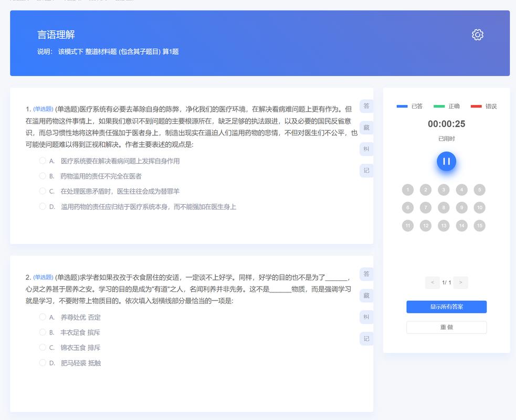Jump to question number 12 circle
516x420 pixels.
tap(426, 225)
